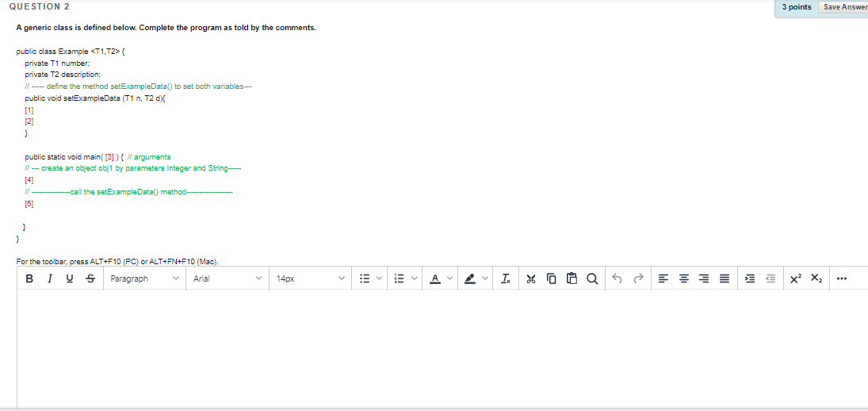The height and width of the screenshot is (411, 868).
Task: Paste from clipboard icon
Action: coord(572,278)
